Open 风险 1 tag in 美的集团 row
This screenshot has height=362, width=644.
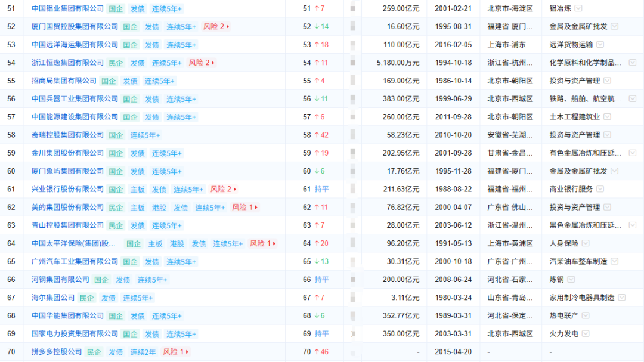(x=245, y=207)
